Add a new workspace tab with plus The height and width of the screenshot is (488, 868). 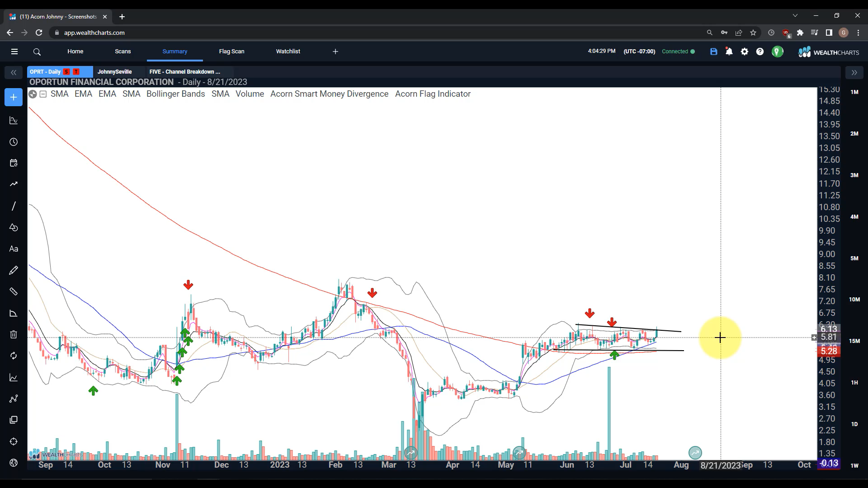click(x=335, y=52)
